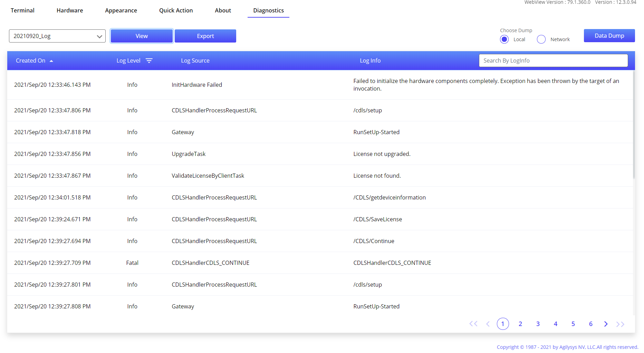Screen dimensions: 644x353
Task: Go to the next log page
Action: pos(606,324)
